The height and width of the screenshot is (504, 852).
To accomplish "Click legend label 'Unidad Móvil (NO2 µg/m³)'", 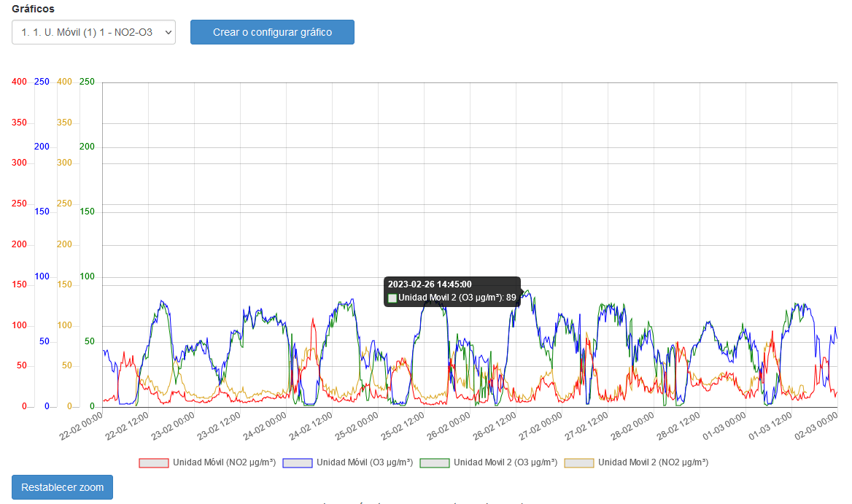I will [225, 462].
